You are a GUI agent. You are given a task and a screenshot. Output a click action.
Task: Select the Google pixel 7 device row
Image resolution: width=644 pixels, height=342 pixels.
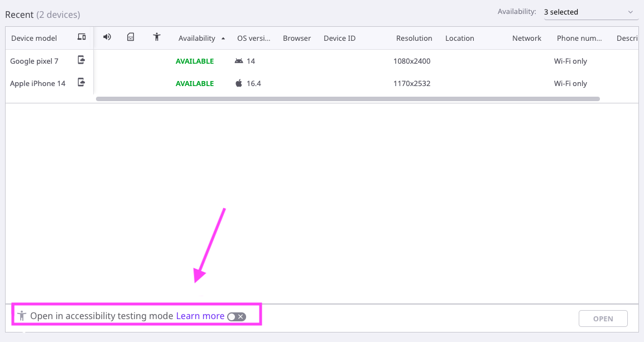pyautogui.click(x=34, y=61)
